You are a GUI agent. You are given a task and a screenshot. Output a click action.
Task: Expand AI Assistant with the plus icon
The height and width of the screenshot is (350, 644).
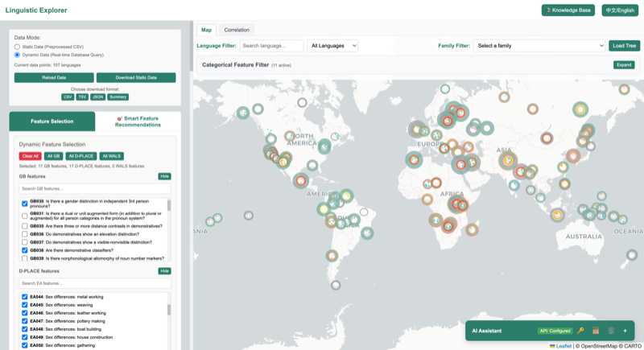coord(625,331)
